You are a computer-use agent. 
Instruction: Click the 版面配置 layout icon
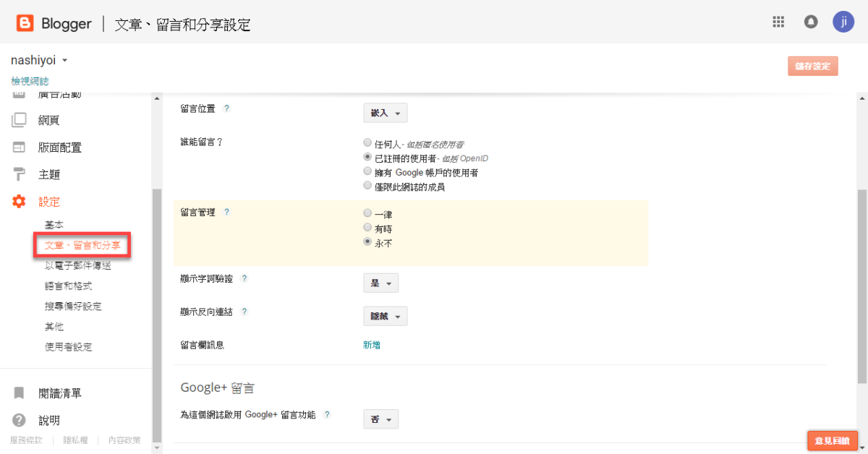pos(20,147)
